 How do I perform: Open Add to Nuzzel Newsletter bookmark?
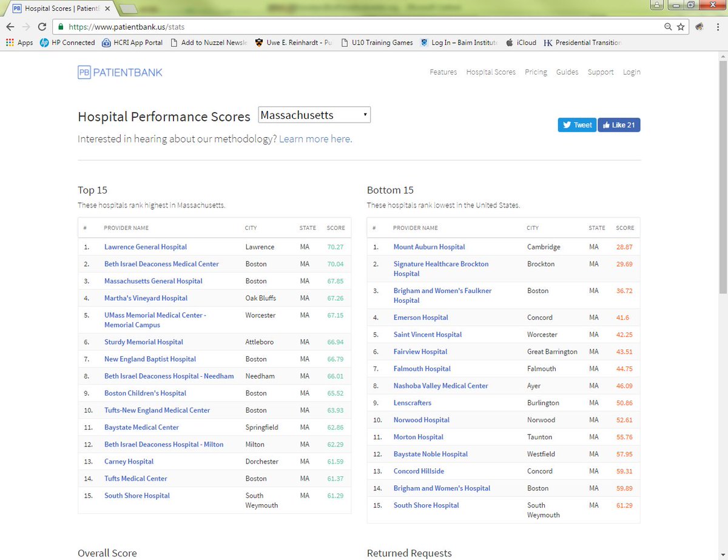[x=209, y=42]
